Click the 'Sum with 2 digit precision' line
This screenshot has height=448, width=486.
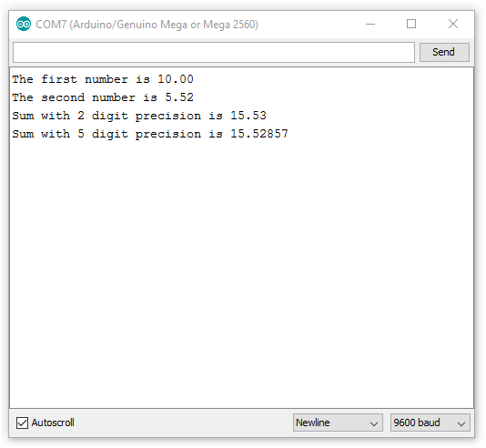[x=139, y=116]
